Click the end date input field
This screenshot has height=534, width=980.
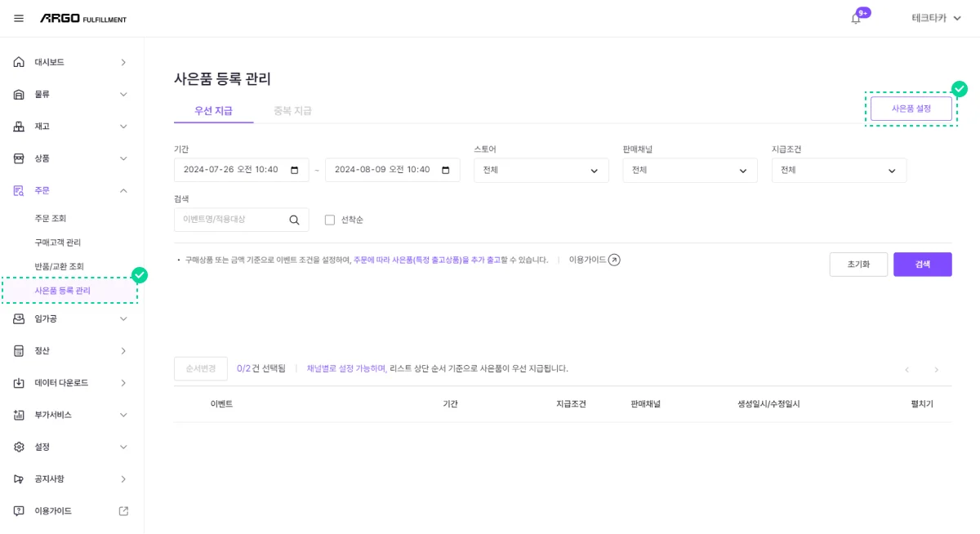tap(384, 171)
